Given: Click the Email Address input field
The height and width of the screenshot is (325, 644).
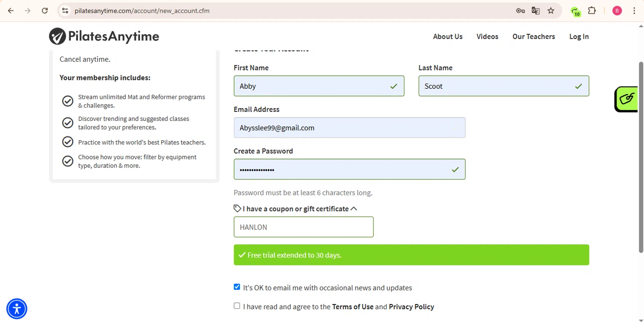Looking at the screenshot, I should (349, 127).
